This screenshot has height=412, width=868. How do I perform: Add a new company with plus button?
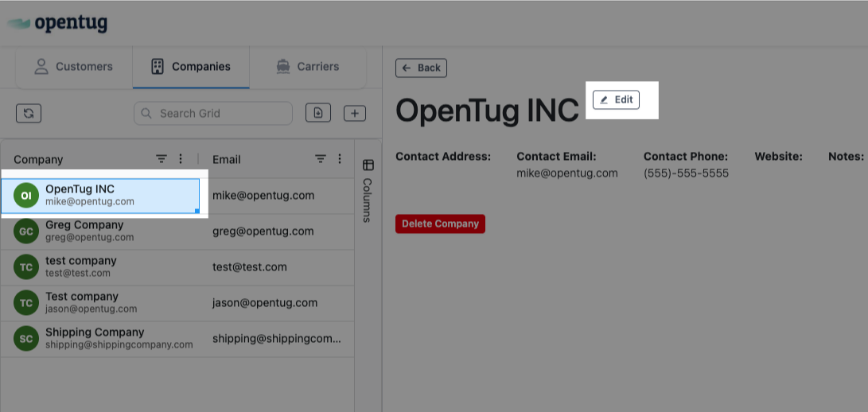click(x=355, y=114)
